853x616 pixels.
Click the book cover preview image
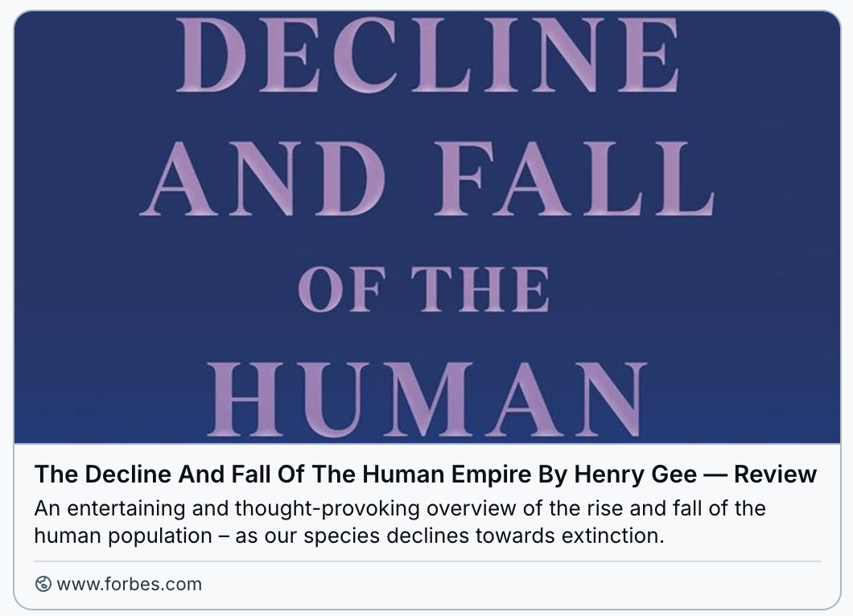click(x=427, y=228)
